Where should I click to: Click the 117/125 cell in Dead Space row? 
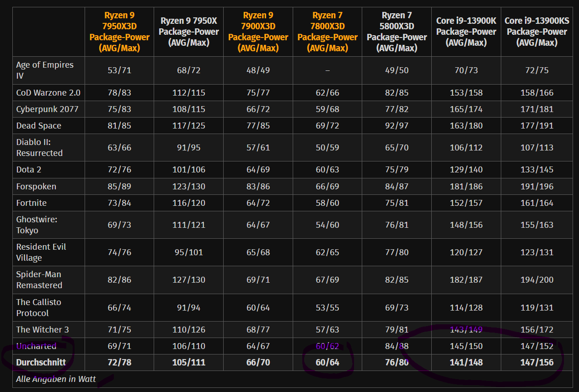coord(189,125)
